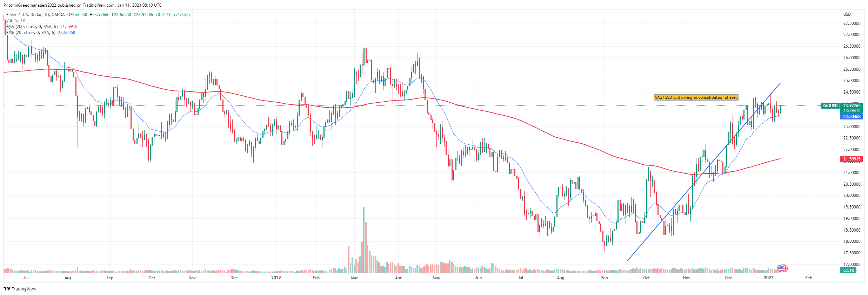Click the 27.00000 price axis label
The image size is (868, 295).
852,35
